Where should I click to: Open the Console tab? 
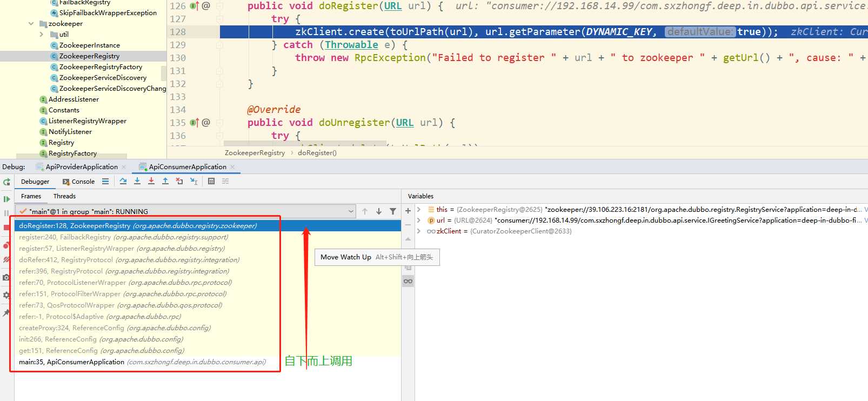[78, 182]
